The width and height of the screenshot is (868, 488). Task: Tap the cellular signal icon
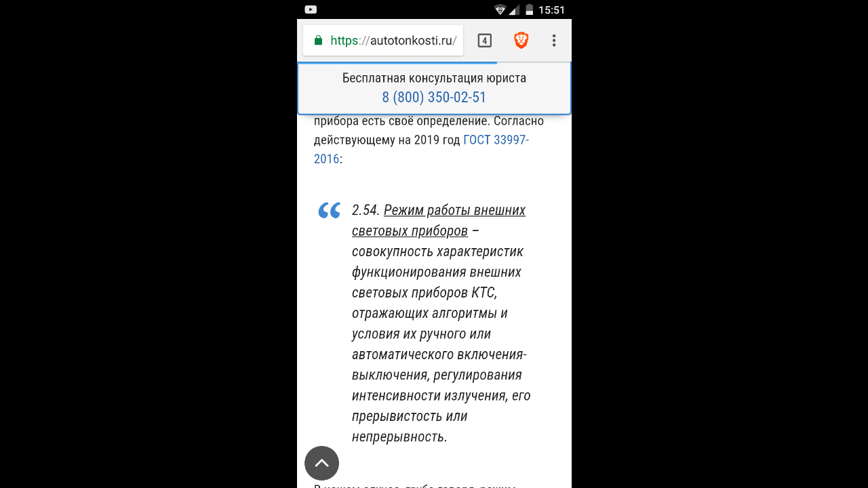click(x=515, y=9)
